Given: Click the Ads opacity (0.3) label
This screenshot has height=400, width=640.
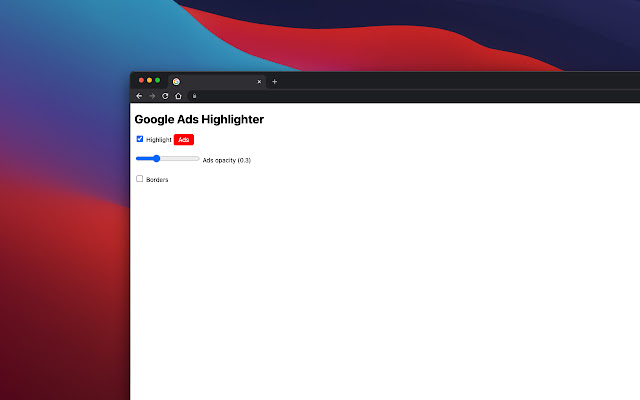Looking at the screenshot, I should pyautogui.click(x=227, y=160).
